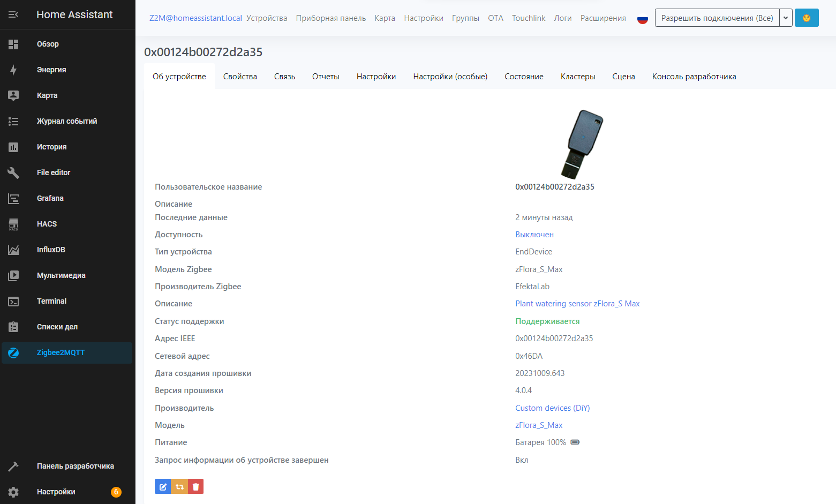Open the Terminal sidebar item
836x504 pixels.
[x=51, y=301]
